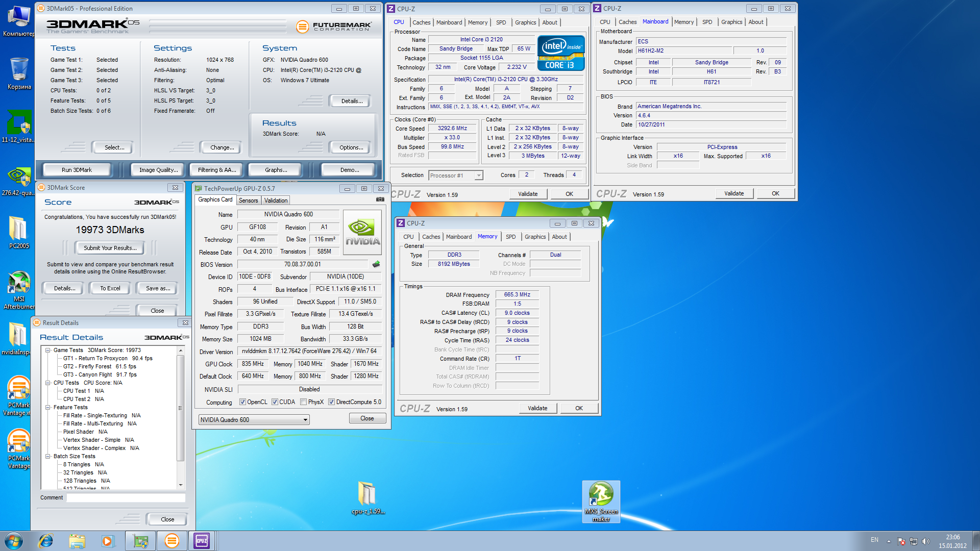Collapse CPU Tests tree node

point(48,383)
